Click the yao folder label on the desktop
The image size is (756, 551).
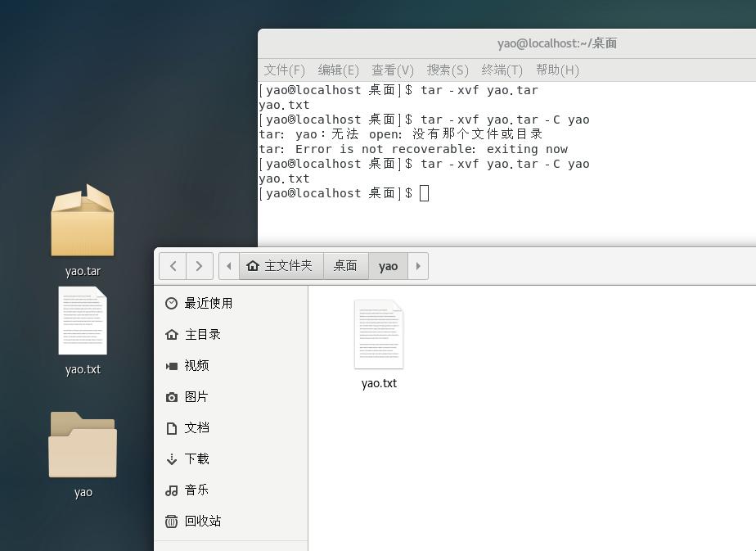coord(83,493)
